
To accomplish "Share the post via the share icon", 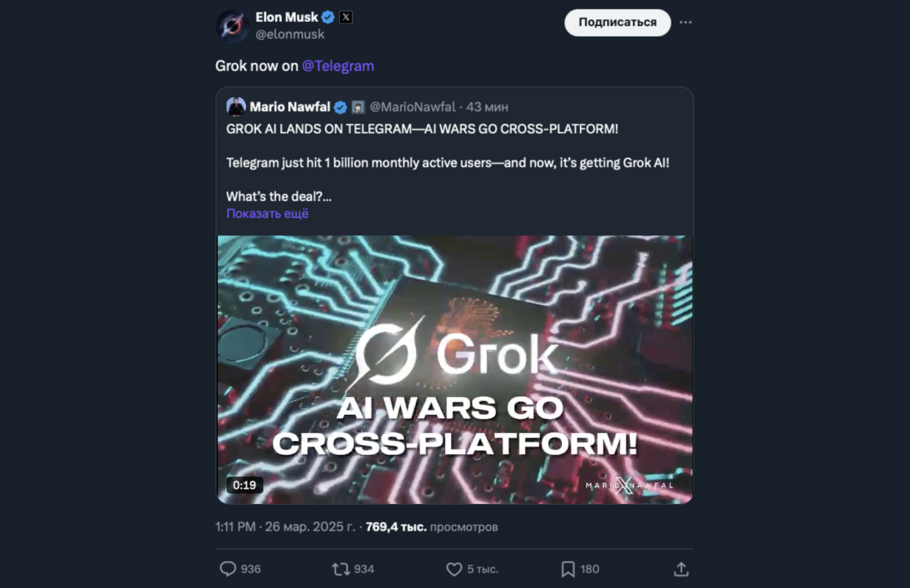I will click(681, 568).
